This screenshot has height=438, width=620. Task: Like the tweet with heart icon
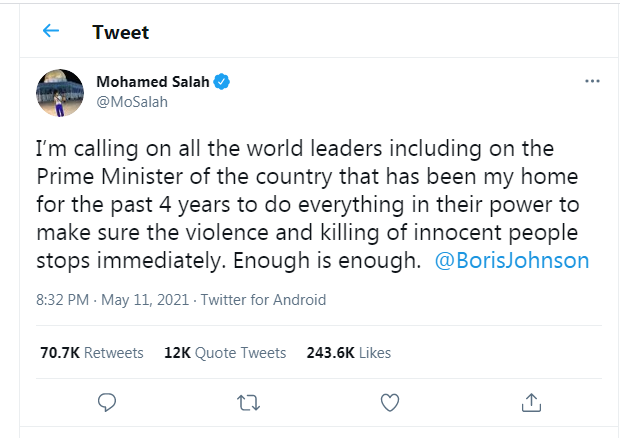click(x=391, y=402)
